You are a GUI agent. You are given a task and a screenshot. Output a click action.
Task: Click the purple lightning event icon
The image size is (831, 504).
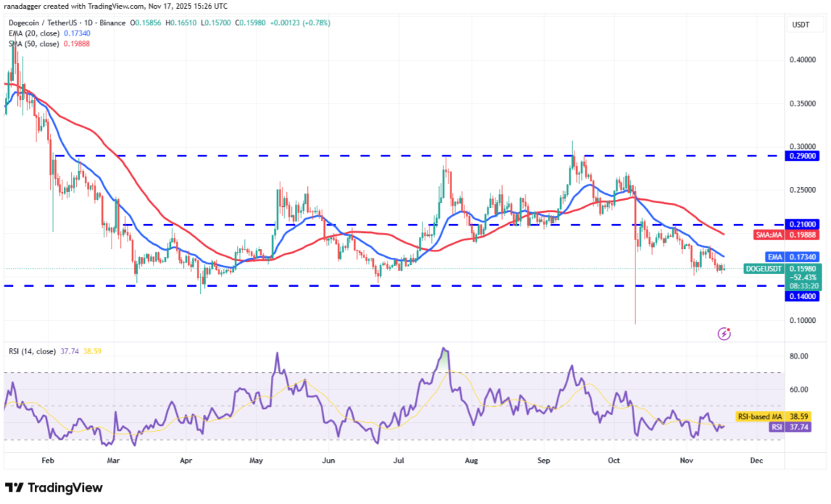click(724, 334)
